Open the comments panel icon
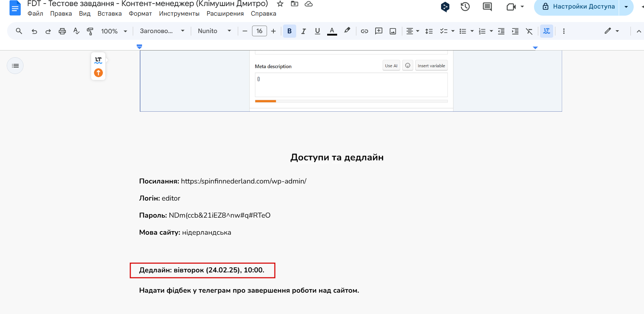Screen dimensions: 644x314 [487, 7]
